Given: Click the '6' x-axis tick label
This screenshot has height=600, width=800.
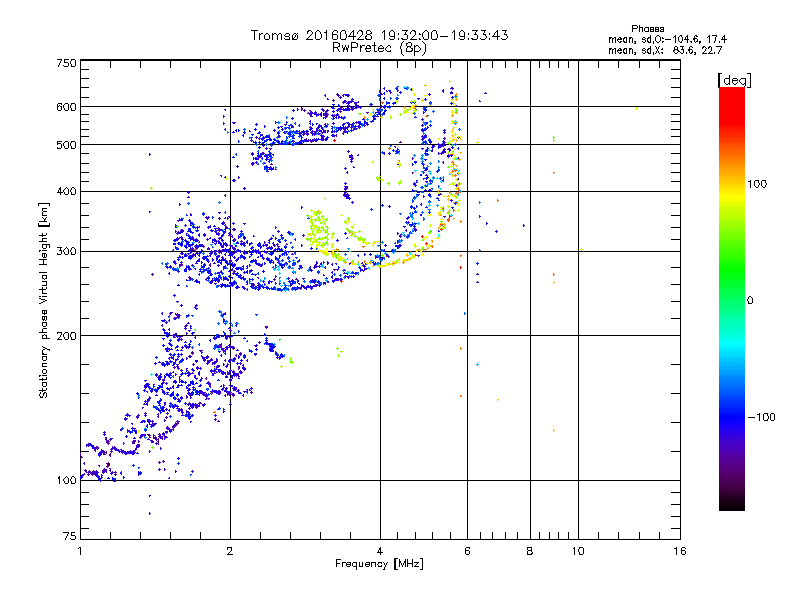Looking at the screenshot, I should pos(467,551).
